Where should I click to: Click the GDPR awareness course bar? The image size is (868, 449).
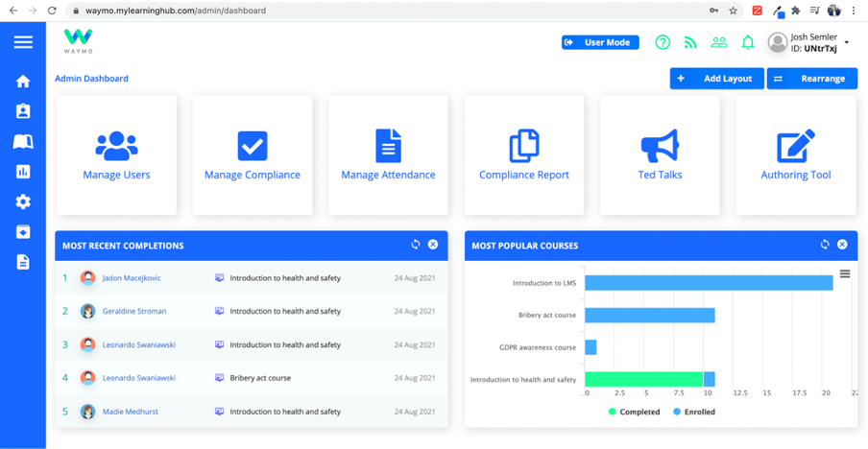(591, 347)
